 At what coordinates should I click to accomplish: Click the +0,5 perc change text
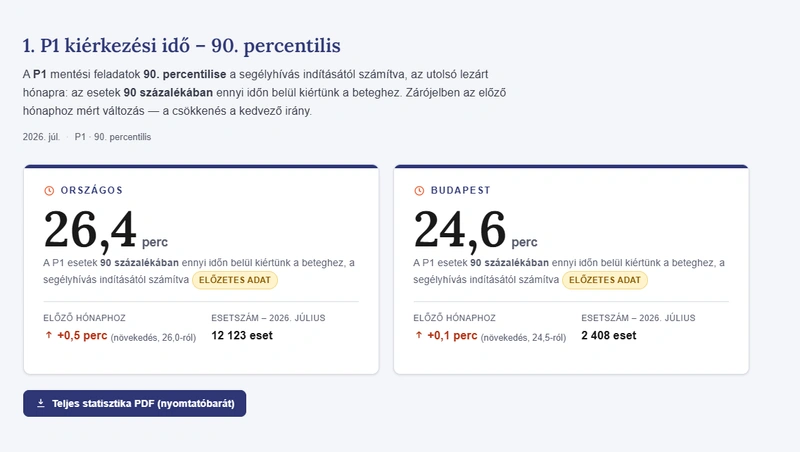[x=82, y=336]
